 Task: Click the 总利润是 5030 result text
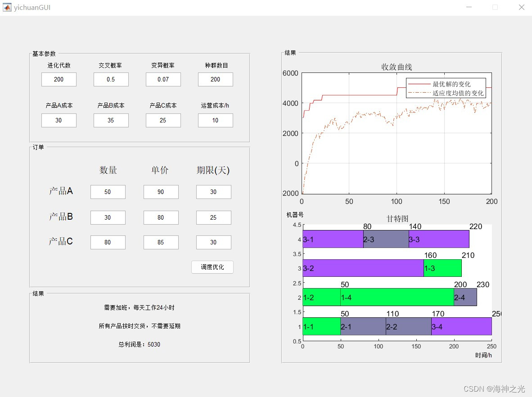tap(139, 345)
